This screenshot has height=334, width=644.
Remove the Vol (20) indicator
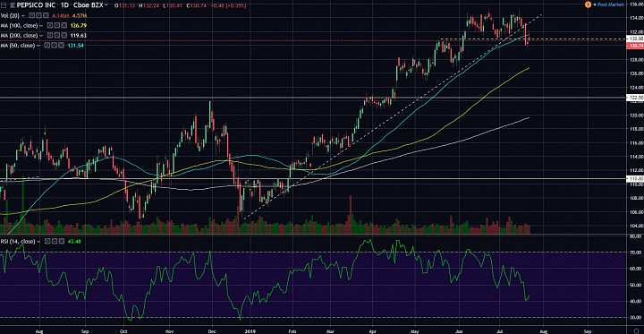tap(46, 15)
